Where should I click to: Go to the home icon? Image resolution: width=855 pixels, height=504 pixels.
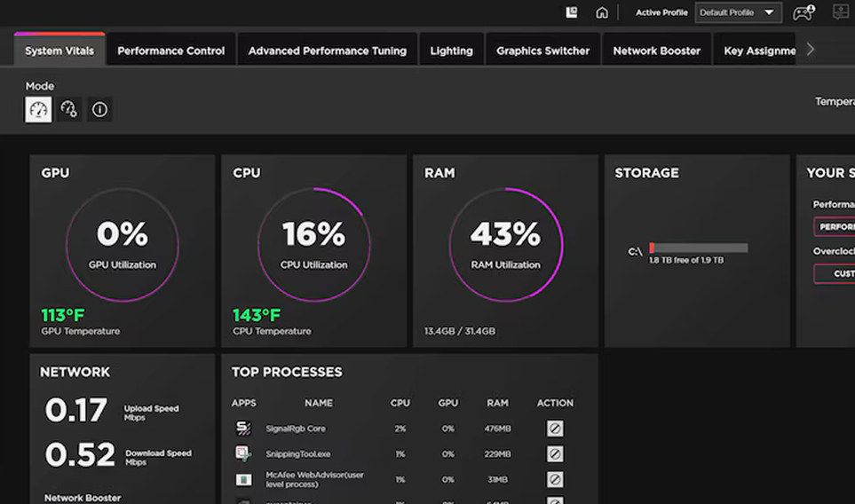click(602, 12)
